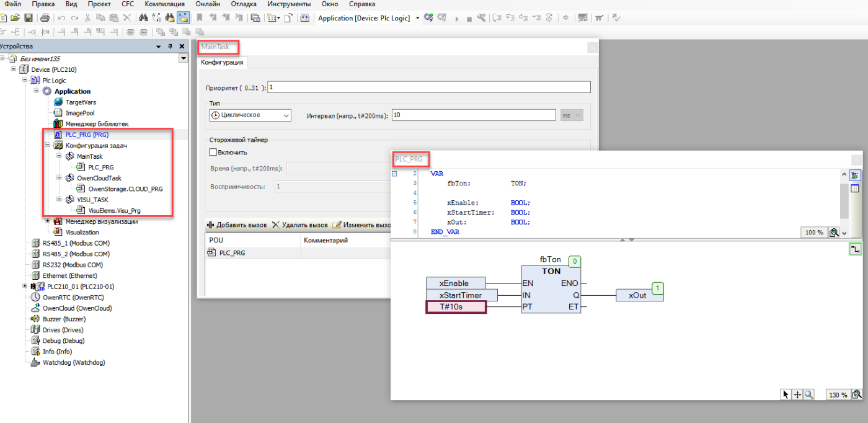
Task: Enable the watchdog 'Включить' checkbox
Action: pyautogui.click(x=213, y=152)
